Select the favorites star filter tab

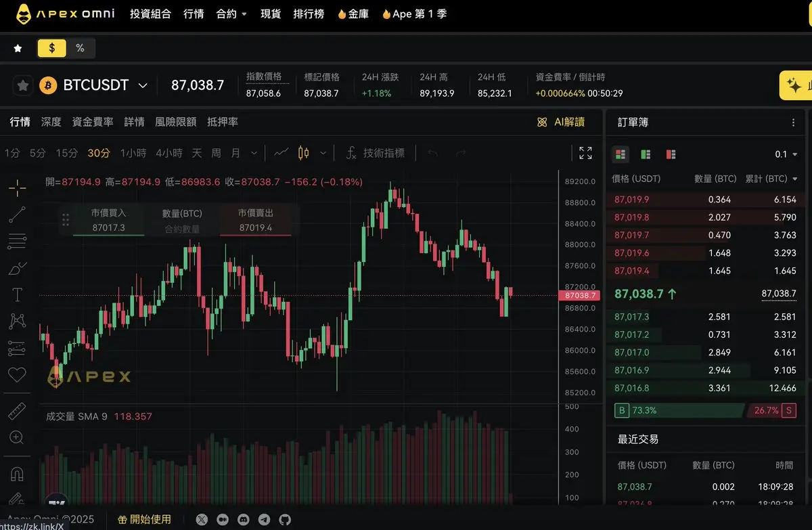point(18,48)
